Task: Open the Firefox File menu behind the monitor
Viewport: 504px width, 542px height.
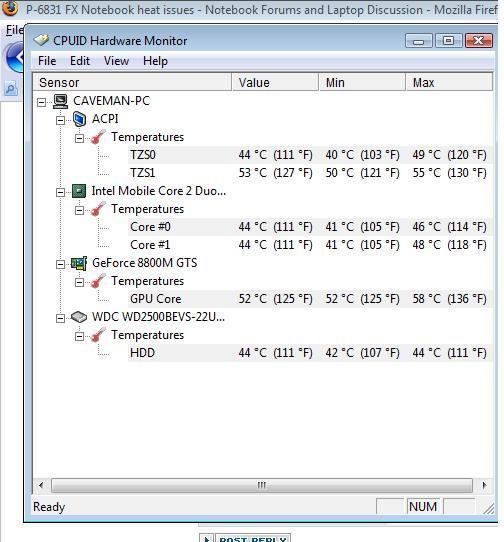Action: [15, 30]
